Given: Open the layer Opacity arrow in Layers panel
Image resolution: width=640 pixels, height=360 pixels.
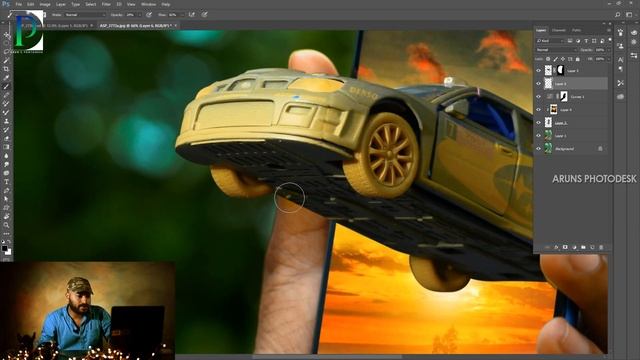Looking at the screenshot, I should coord(609,50).
